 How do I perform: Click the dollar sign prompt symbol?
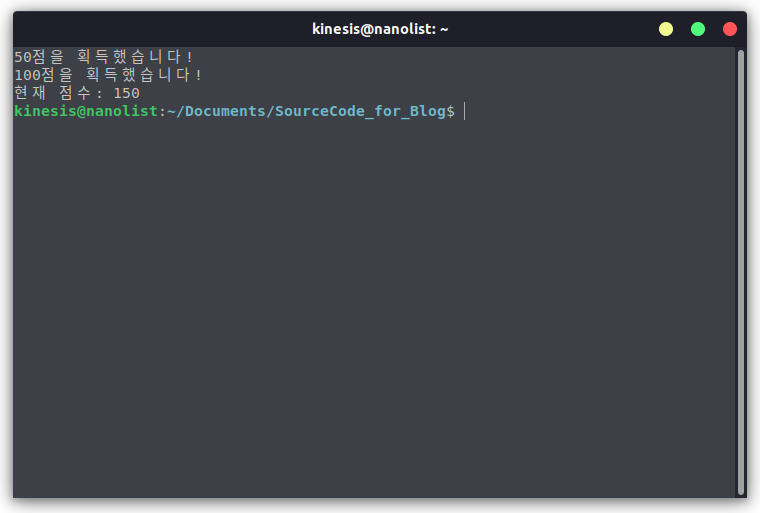451,112
